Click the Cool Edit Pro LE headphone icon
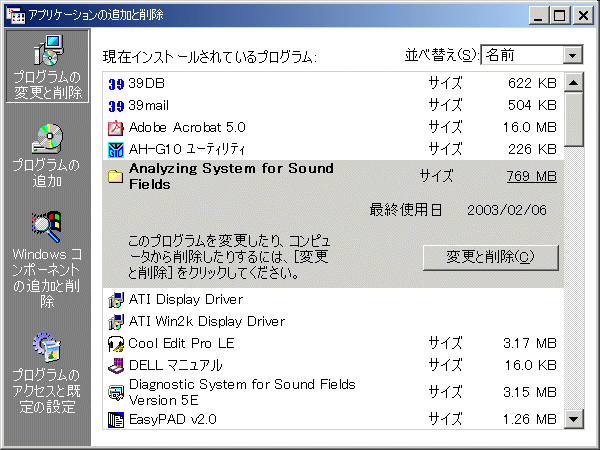Screen dimensions: 600x450 coord(116,344)
